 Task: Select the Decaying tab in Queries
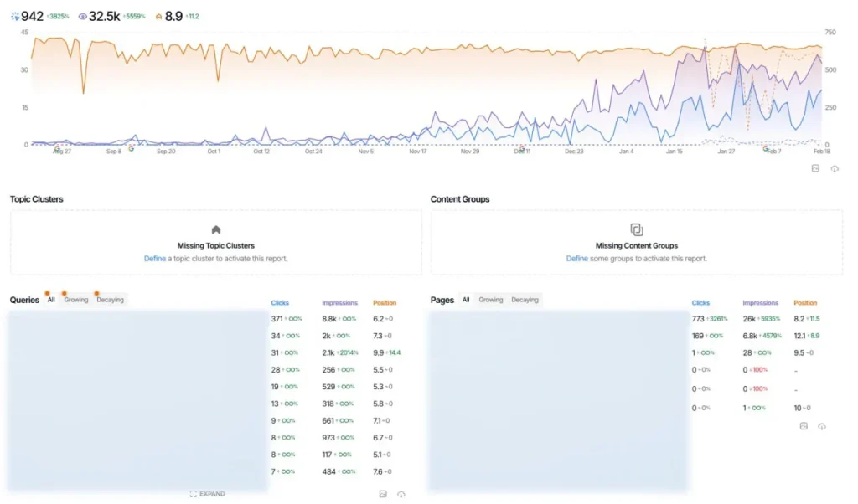click(x=110, y=300)
